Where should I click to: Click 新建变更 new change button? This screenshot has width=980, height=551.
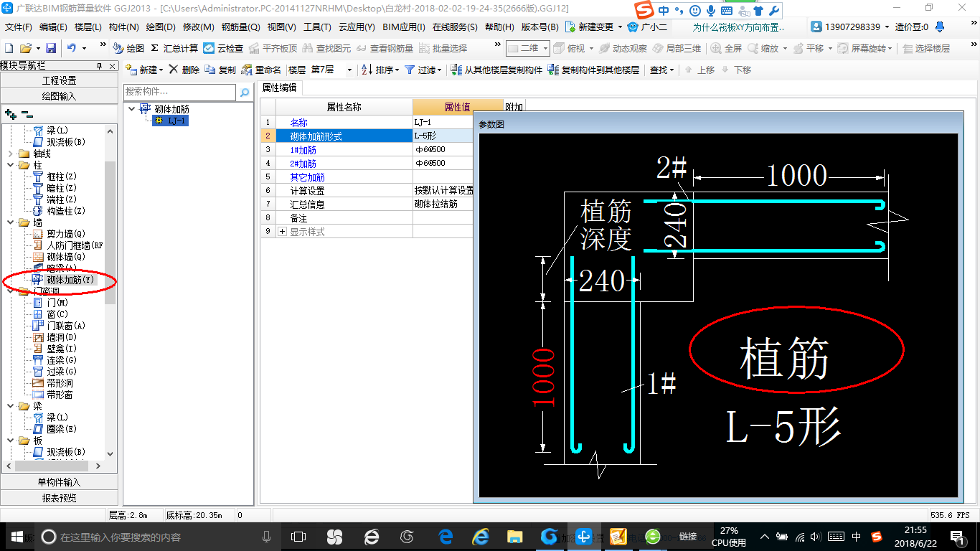[x=594, y=27]
